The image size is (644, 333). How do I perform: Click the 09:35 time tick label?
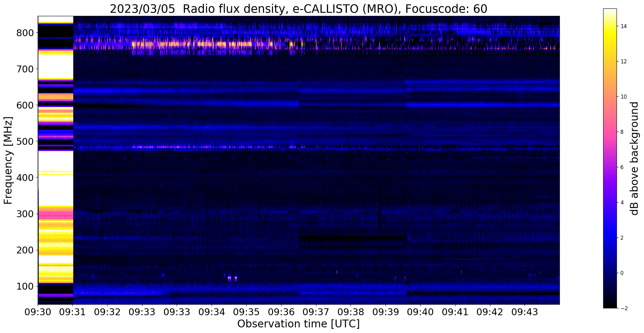coord(247,312)
